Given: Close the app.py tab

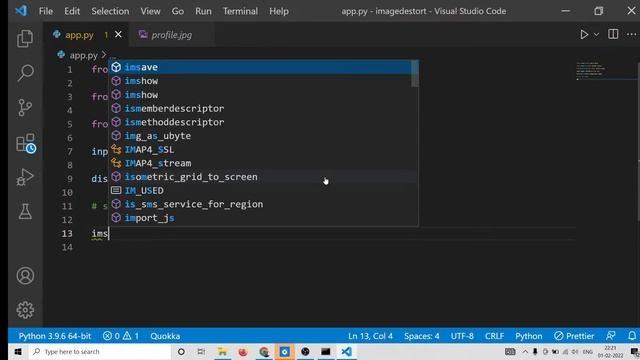Looking at the screenshot, I should pyautogui.click(x=118, y=35).
